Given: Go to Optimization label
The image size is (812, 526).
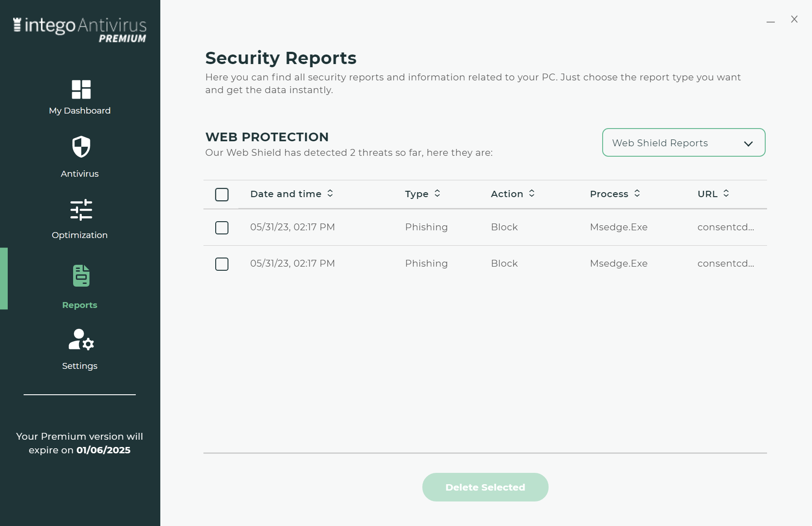Looking at the screenshot, I should (80, 235).
